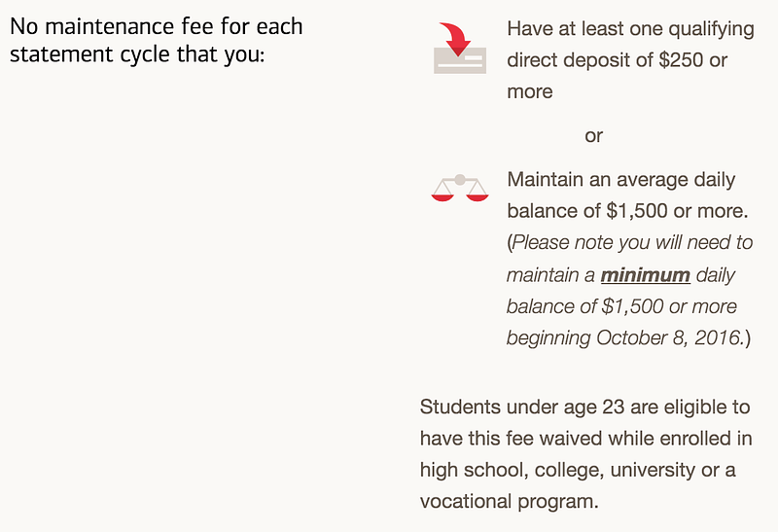Click the word "more" below direct deposit
Screen dimensions: 778x532
(529, 91)
